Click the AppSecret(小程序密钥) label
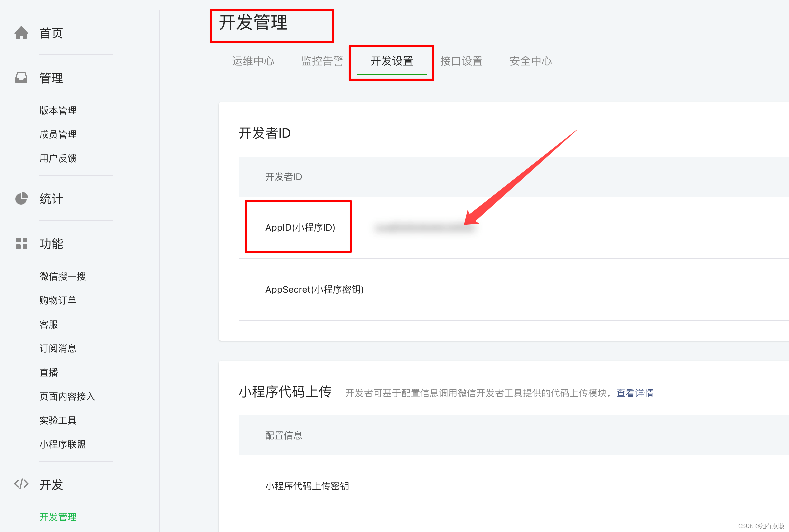This screenshot has width=789, height=532. pos(314,289)
